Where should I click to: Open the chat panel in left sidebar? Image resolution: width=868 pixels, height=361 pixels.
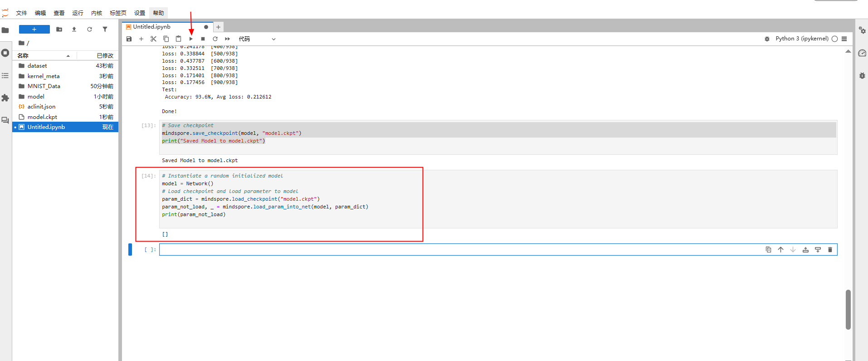click(5, 120)
